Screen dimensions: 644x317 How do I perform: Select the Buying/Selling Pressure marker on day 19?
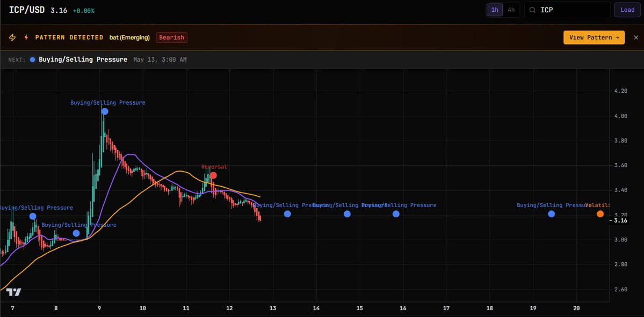pyautogui.click(x=551, y=214)
